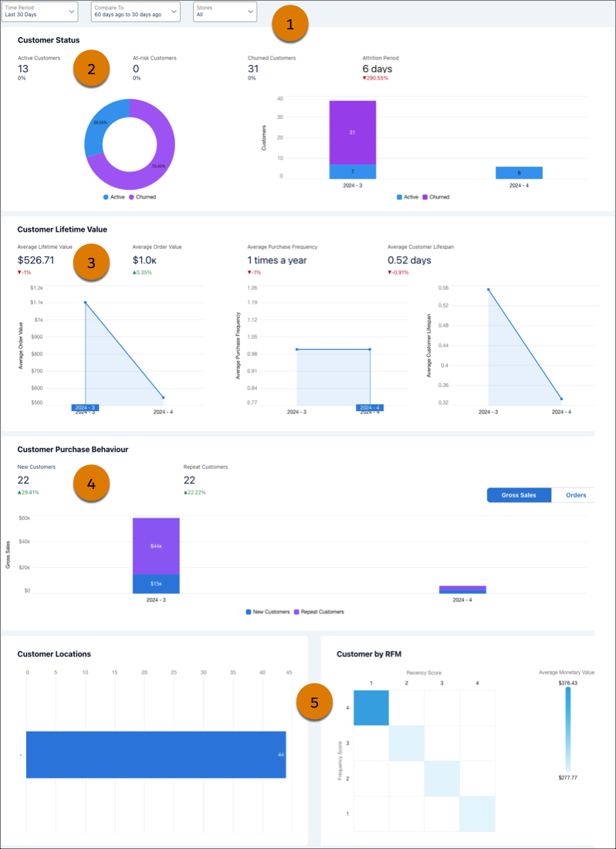Click the Customer by RFM heading
616x849 pixels.
[368, 654]
